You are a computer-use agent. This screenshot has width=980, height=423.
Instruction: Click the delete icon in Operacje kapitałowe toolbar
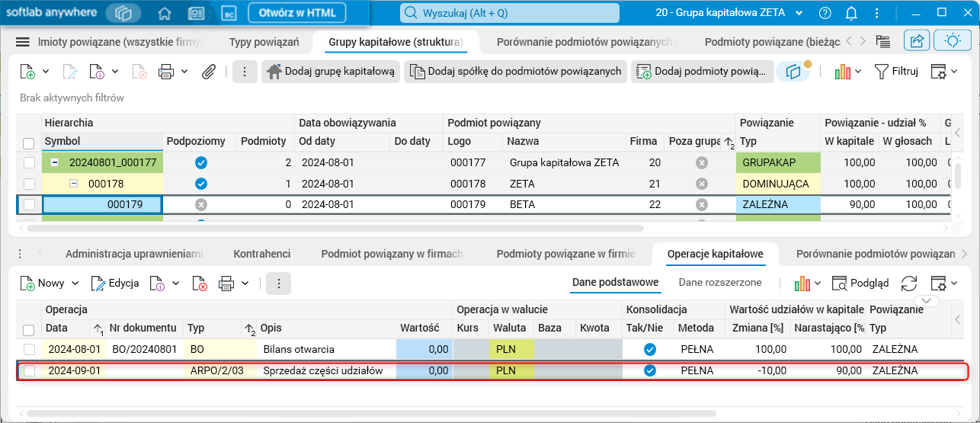[200, 284]
